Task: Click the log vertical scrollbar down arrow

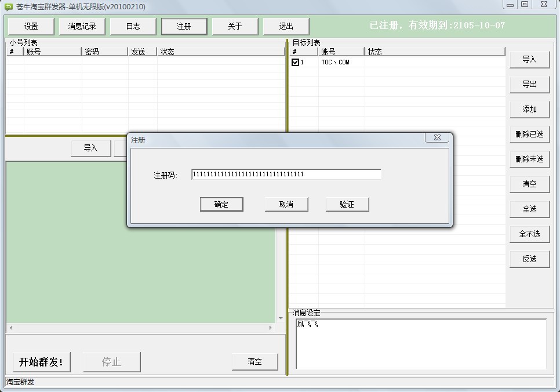Action: pos(281,318)
